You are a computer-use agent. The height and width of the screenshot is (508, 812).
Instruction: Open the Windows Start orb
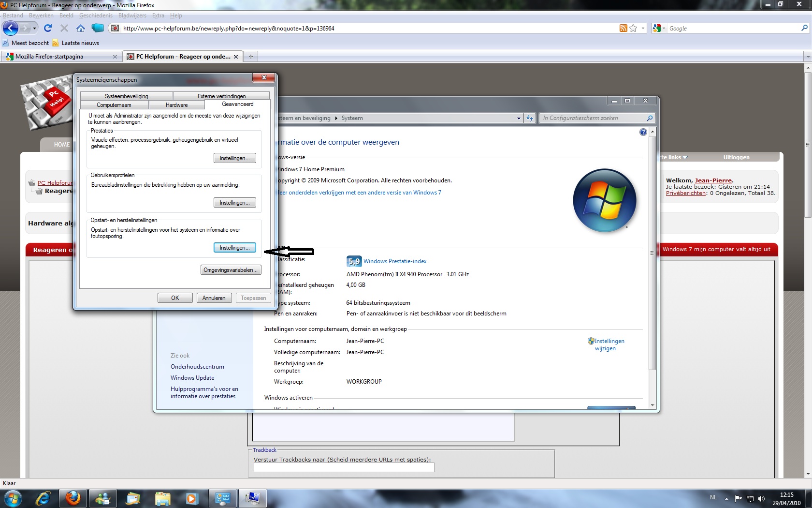[x=13, y=498]
